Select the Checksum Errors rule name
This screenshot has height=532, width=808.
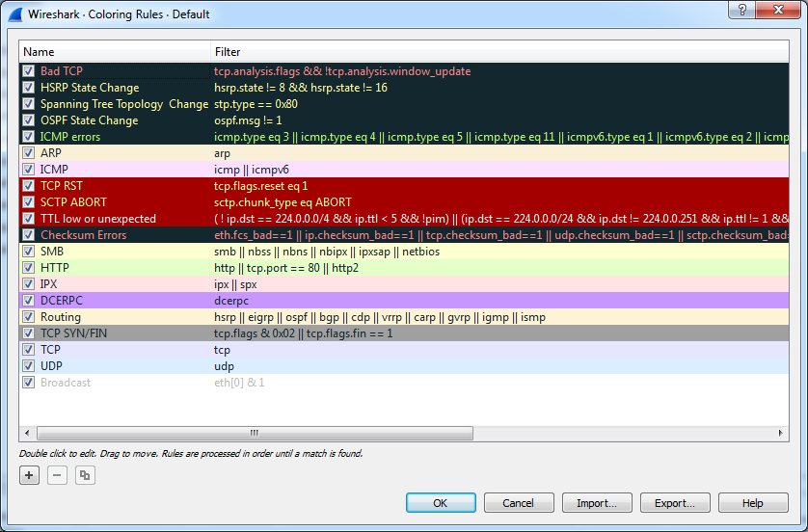pos(84,235)
